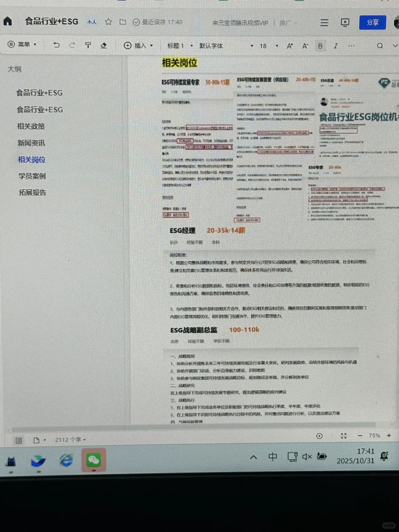The image size is (399, 532).
Task: Use the clear formatting eraser icon
Action: tap(104, 45)
